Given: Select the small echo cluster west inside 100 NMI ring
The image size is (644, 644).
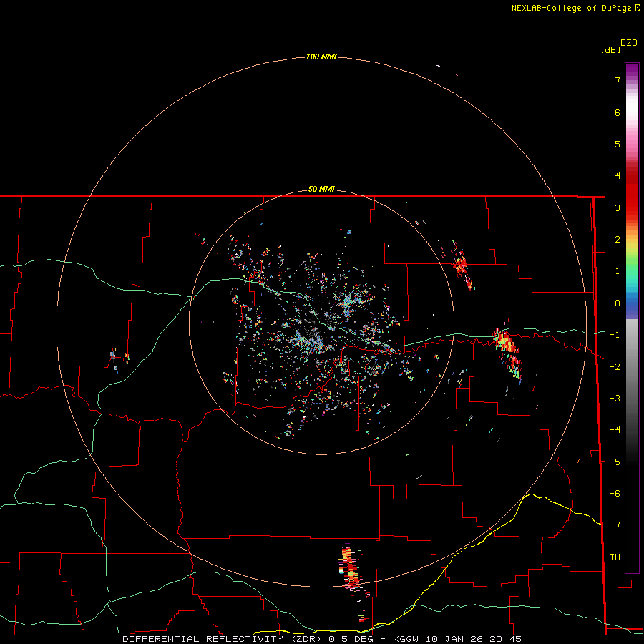Looking at the screenshot, I should click(x=118, y=359).
